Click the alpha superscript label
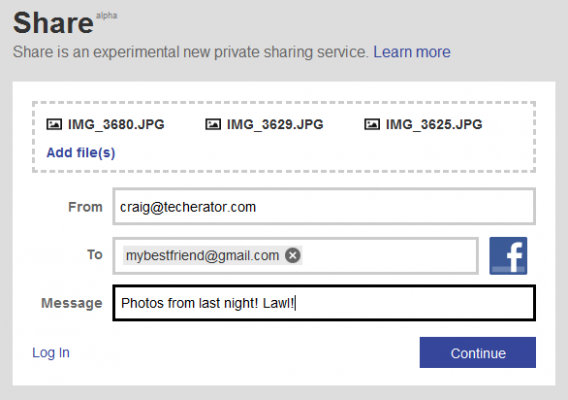Screen dimensions: 568x400 pos(106,16)
